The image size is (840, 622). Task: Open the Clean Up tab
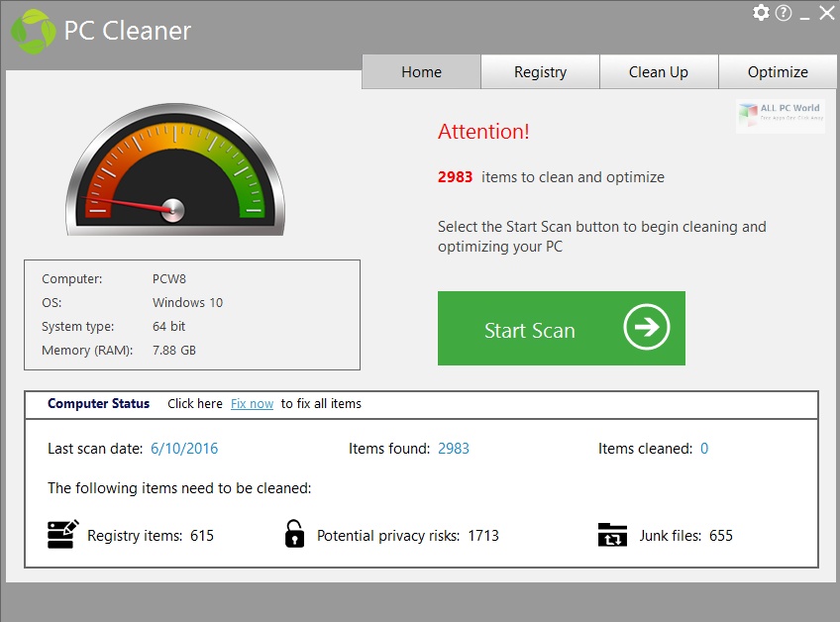[x=659, y=71]
